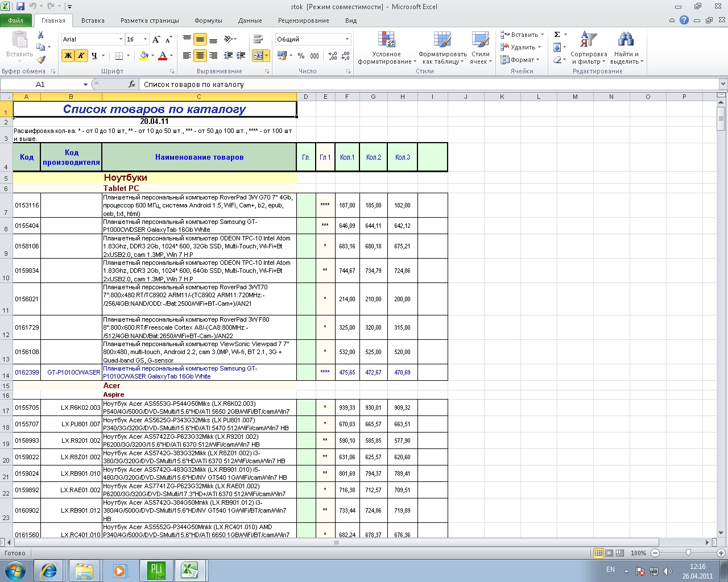
Task: Toggle merge and center cells
Action: click(258, 56)
